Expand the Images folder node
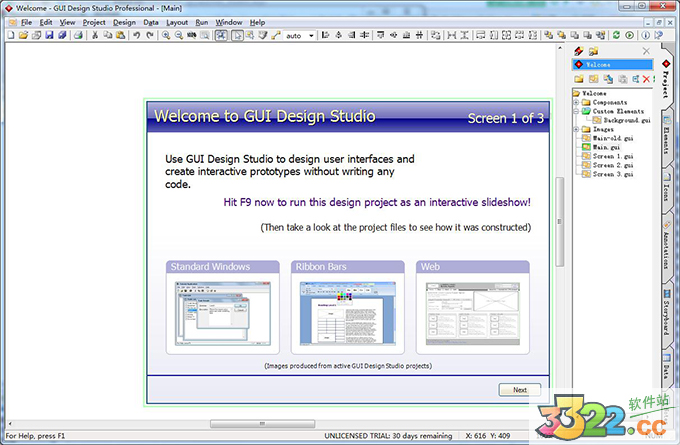680x445 pixels. pyautogui.click(x=576, y=129)
